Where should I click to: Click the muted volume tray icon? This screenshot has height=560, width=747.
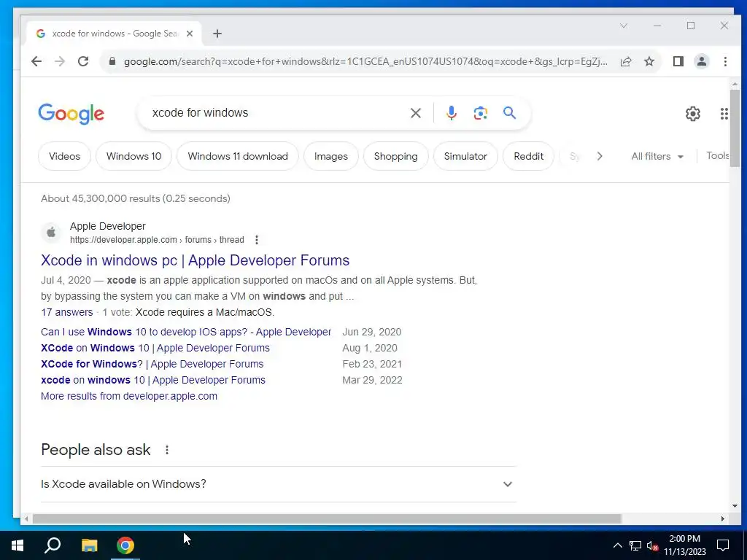652,545
